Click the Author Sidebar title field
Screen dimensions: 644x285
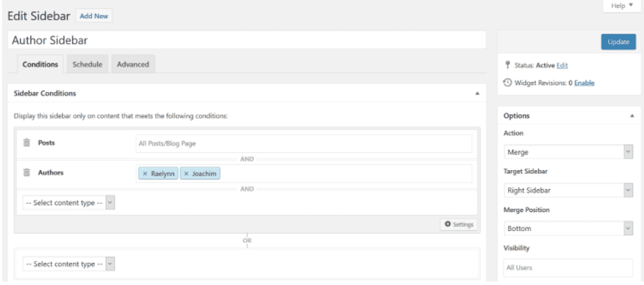[247, 41]
